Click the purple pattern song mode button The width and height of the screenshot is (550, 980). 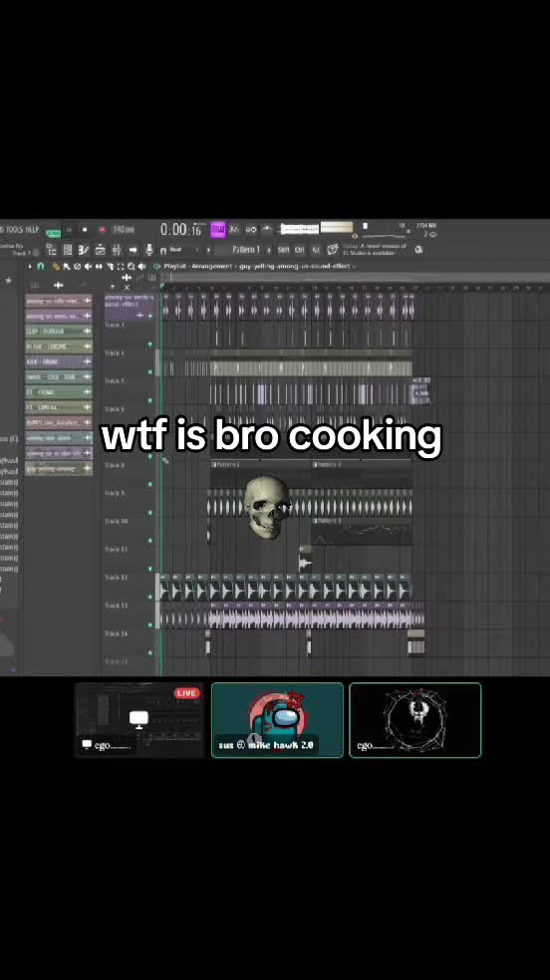[x=217, y=230]
